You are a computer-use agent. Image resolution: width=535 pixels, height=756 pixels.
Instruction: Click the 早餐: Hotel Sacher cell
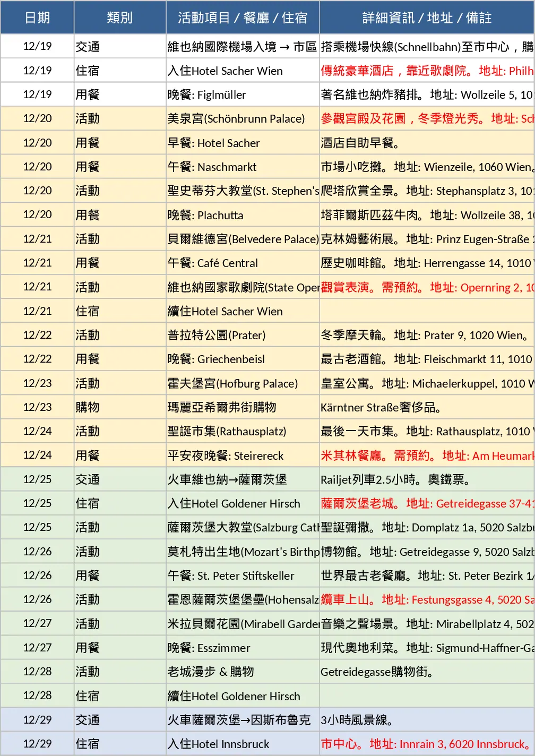243,143
